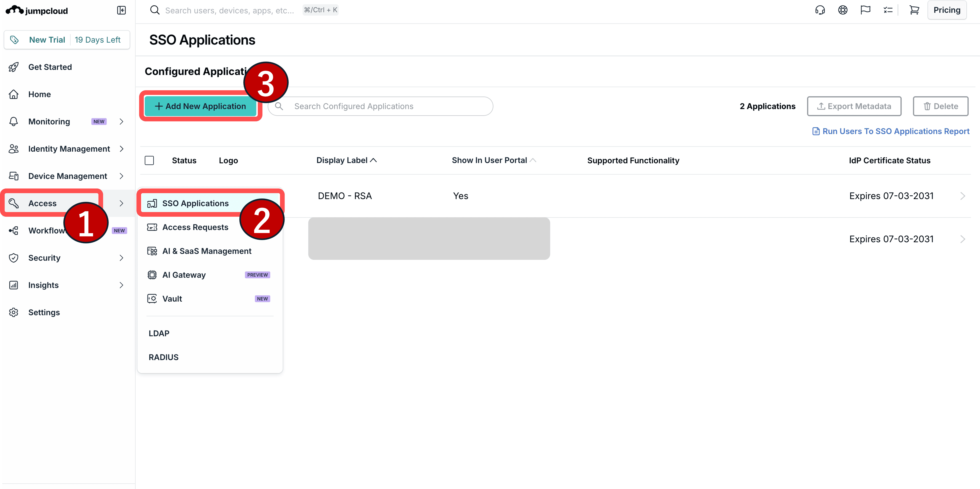Click the Status column header

184,160
